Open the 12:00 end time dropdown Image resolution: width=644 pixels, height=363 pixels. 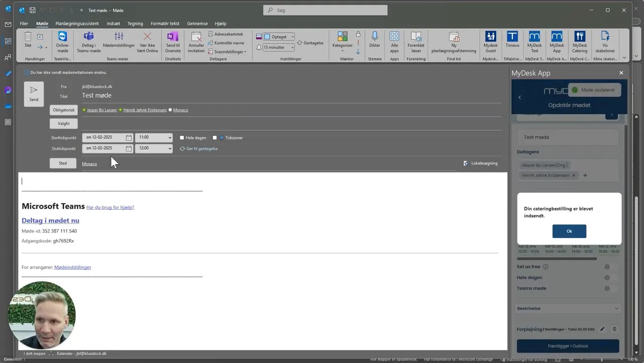click(169, 148)
